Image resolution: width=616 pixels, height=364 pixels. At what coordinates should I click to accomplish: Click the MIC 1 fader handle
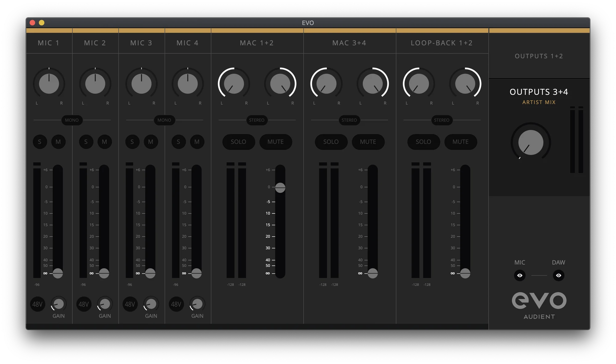click(x=58, y=273)
